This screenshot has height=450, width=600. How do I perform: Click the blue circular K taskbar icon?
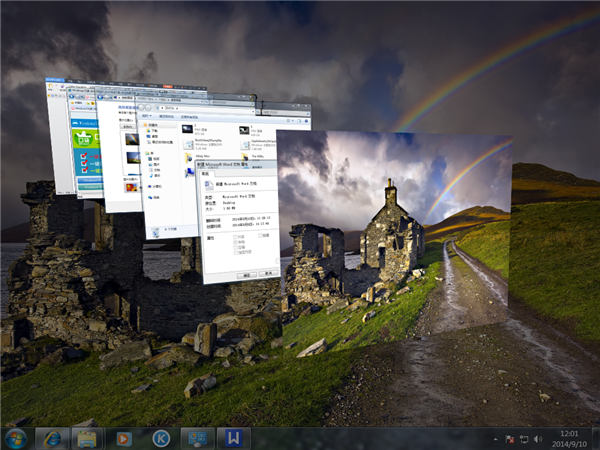(160, 438)
